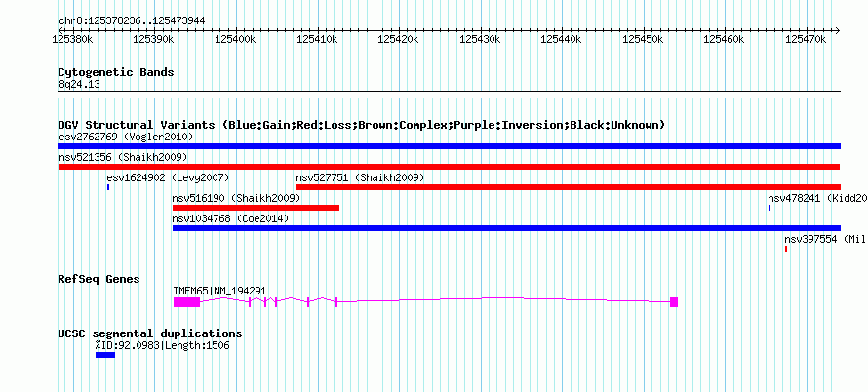
Task: Open the nsv516190 (Shaikh2009) label
Action: click(236, 198)
